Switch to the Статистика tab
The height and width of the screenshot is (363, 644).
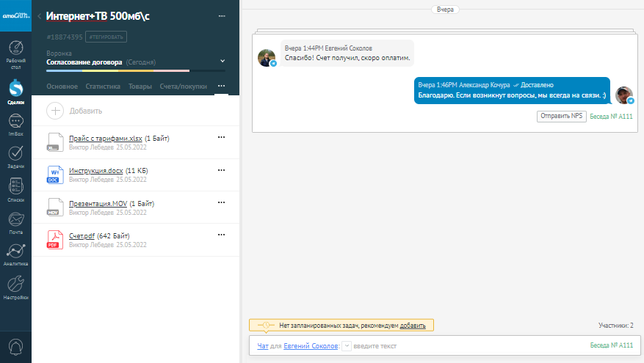point(102,87)
